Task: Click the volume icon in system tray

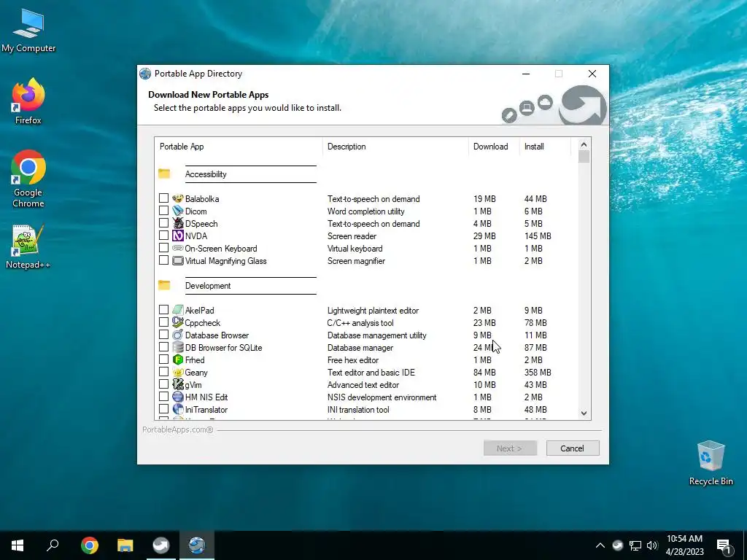Action: [652, 545]
